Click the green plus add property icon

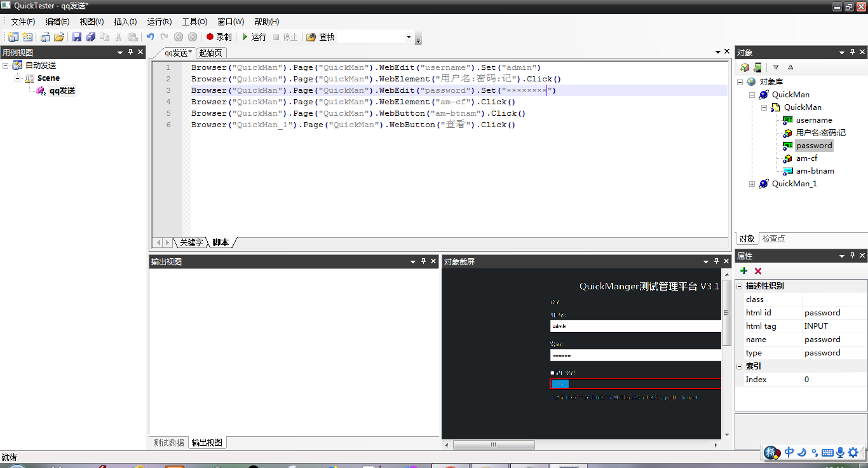pyautogui.click(x=744, y=271)
